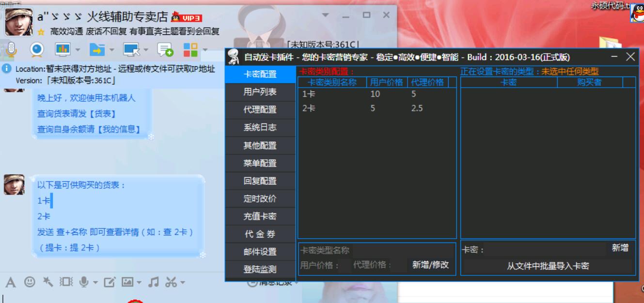The image size is (644, 303).
Task: Close the 自动发卡插件 window
Action: (630, 57)
